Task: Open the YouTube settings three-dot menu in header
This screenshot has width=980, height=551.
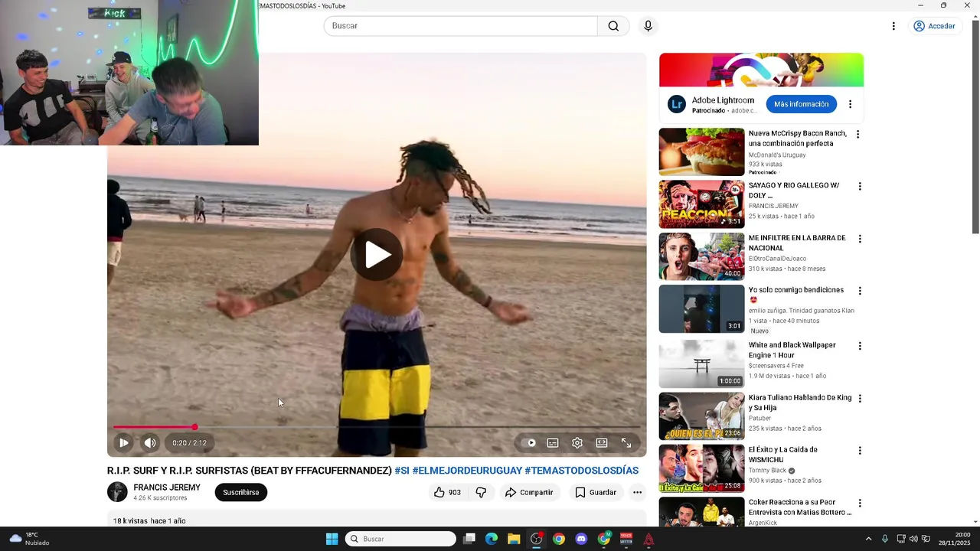Action: (893, 26)
